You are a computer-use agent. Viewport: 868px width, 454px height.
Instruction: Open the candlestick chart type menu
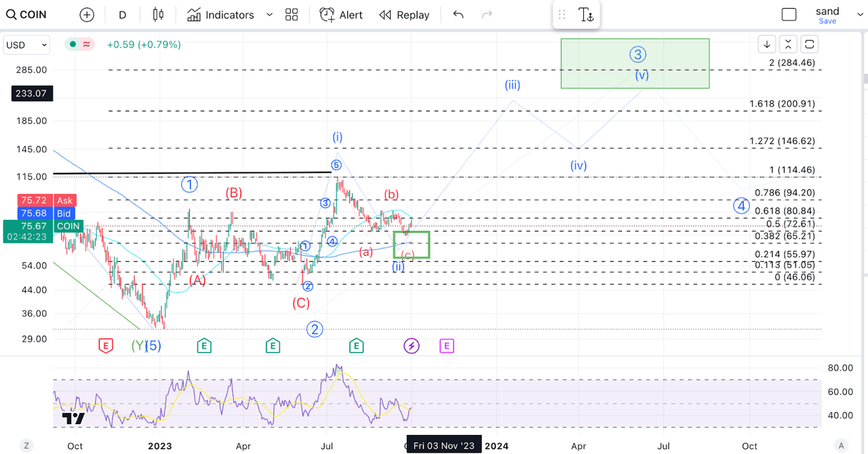[x=158, y=15]
